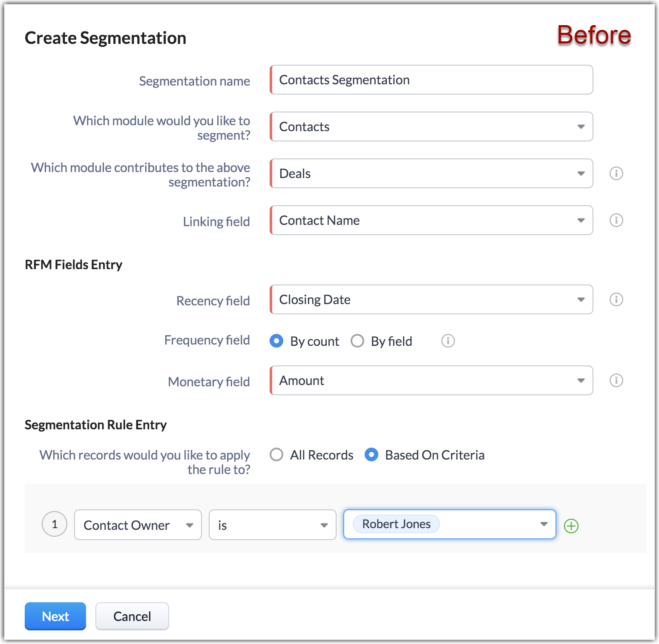Viewport: 659px width, 644px height.
Task: Click info icon next to Frequency field options
Action: [x=448, y=341]
